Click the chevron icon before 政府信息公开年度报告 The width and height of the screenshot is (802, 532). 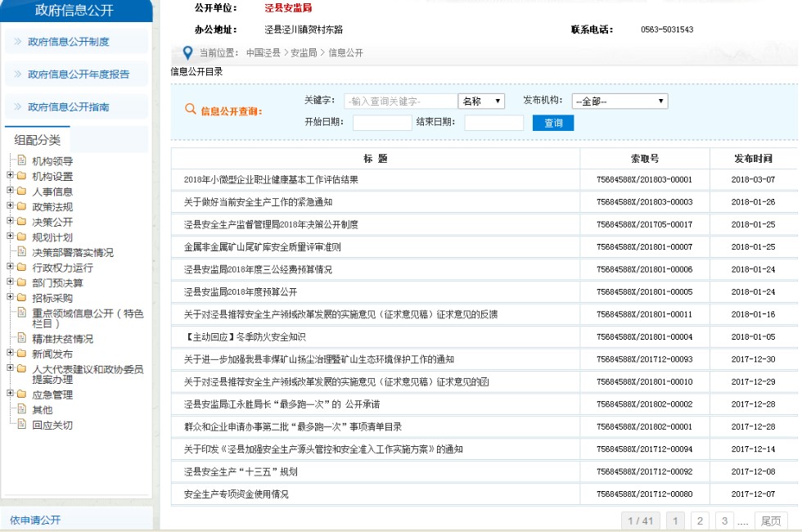pyautogui.click(x=18, y=74)
